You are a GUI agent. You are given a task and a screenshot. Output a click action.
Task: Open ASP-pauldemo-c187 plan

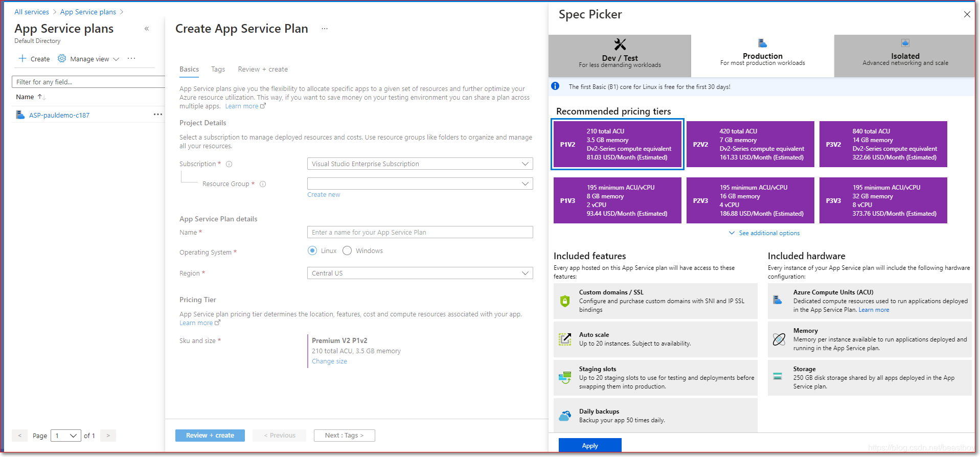[x=59, y=115]
